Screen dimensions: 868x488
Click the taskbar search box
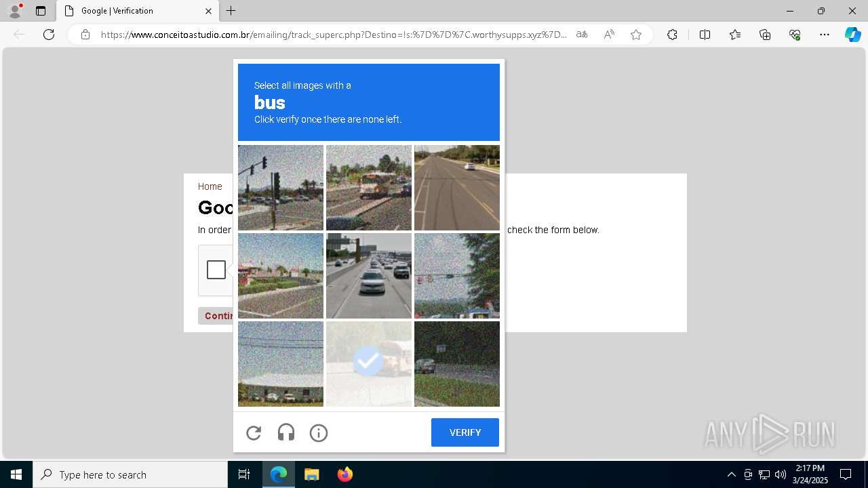(x=130, y=474)
